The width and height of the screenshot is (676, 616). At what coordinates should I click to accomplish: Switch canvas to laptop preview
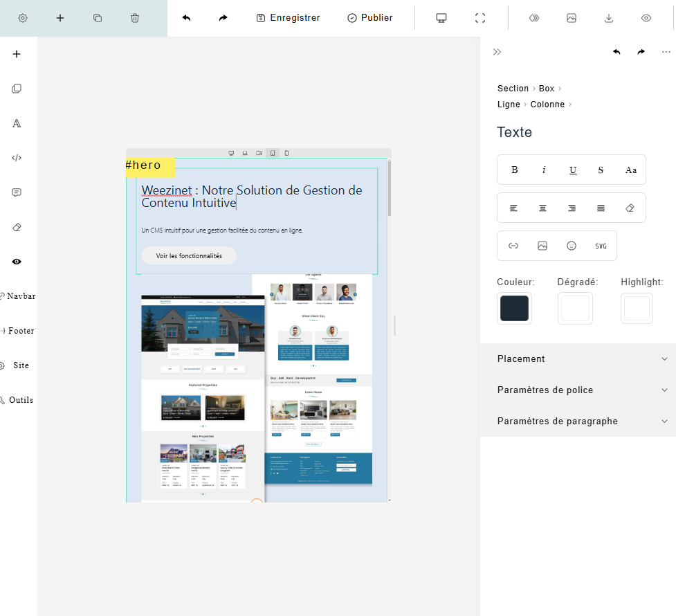coord(245,153)
